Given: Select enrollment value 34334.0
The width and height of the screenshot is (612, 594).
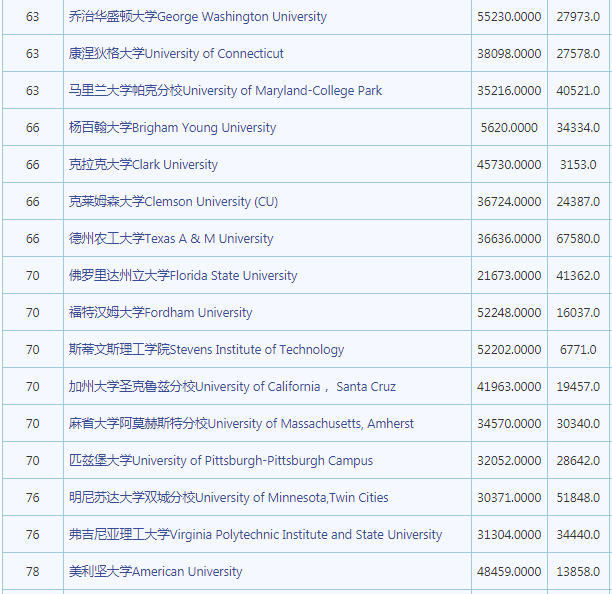Looking at the screenshot, I should click(578, 128).
